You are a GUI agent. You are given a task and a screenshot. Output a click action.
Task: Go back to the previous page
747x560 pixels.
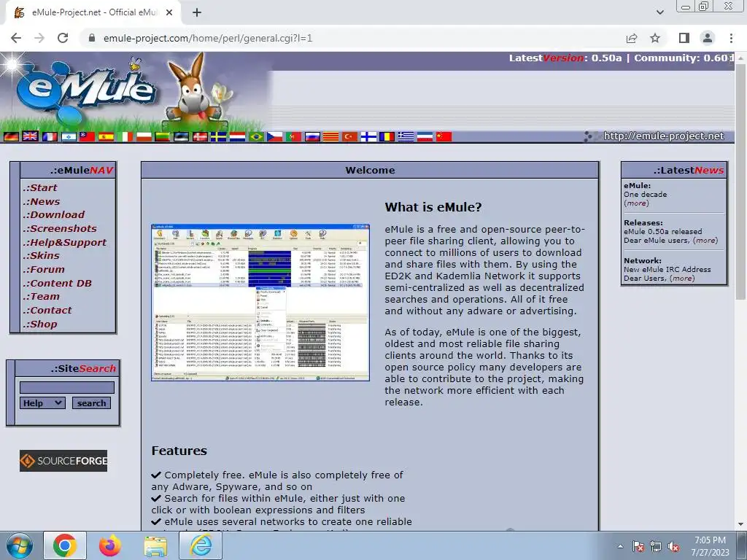pyautogui.click(x=16, y=38)
